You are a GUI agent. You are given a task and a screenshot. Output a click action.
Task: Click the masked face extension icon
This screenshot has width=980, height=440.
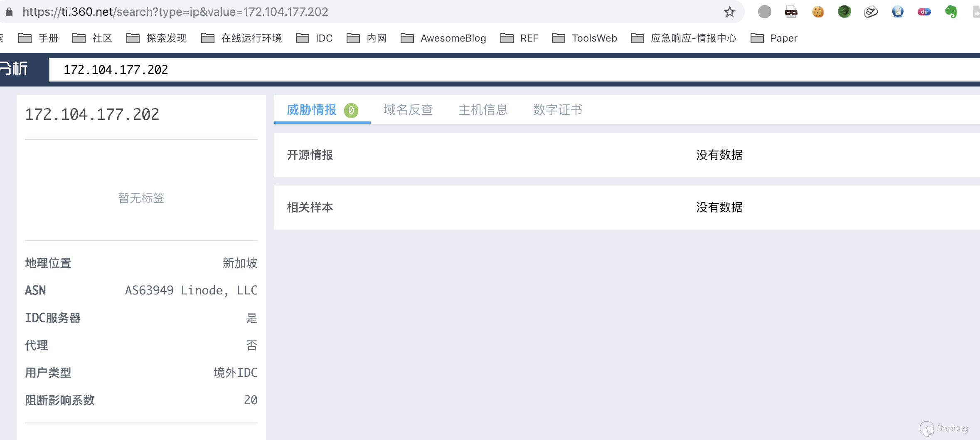pyautogui.click(x=791, y=12)
